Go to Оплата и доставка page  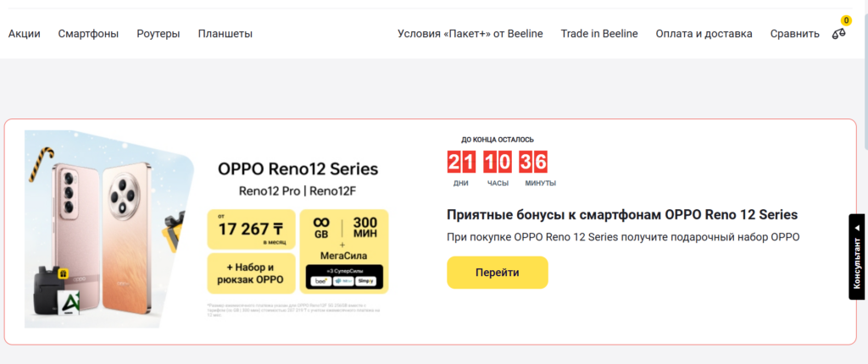[x=704, y=34]
